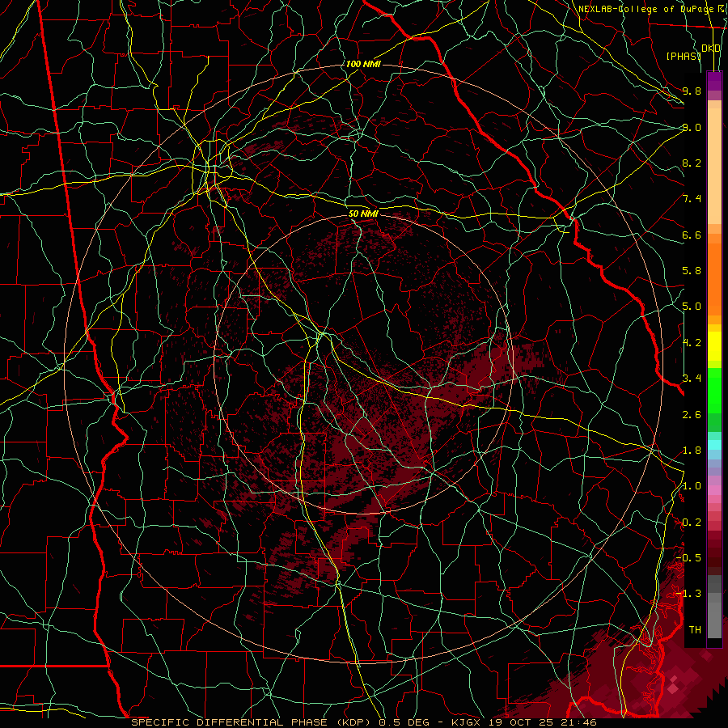Screen dimensions: 728x728
Task: Pick the yellow segment of the color bar
Action: (x=714, y=346)
